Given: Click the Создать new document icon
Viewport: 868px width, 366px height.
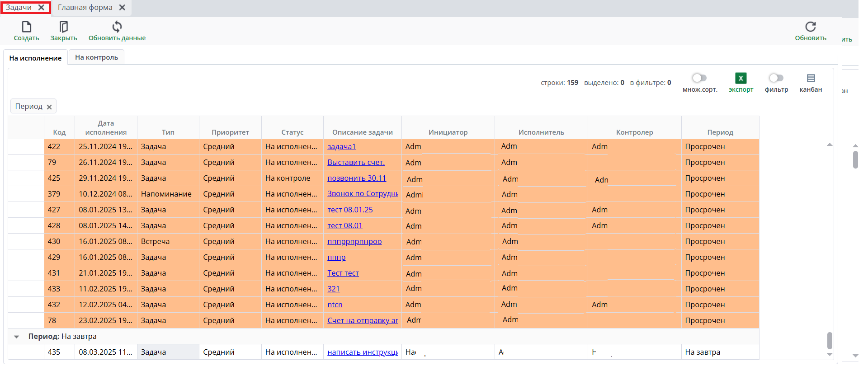Looking at the screenshot, I should (26, 27).
